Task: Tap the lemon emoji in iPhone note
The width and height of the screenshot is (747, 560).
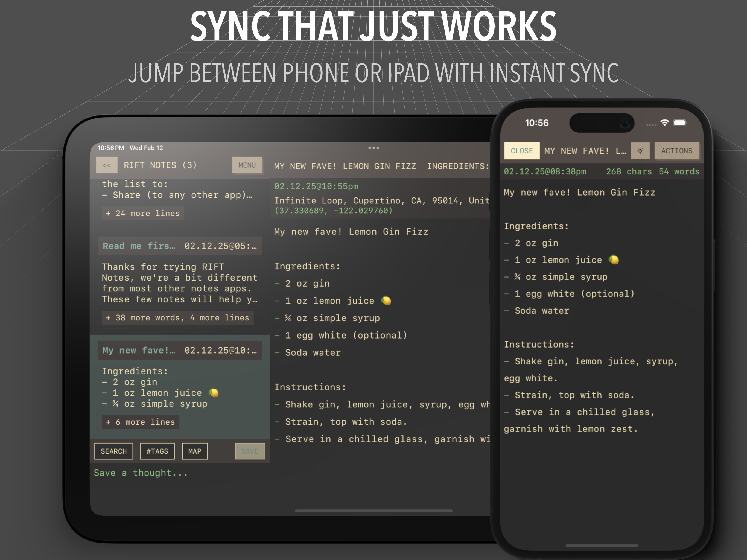Action: point(614,260)
